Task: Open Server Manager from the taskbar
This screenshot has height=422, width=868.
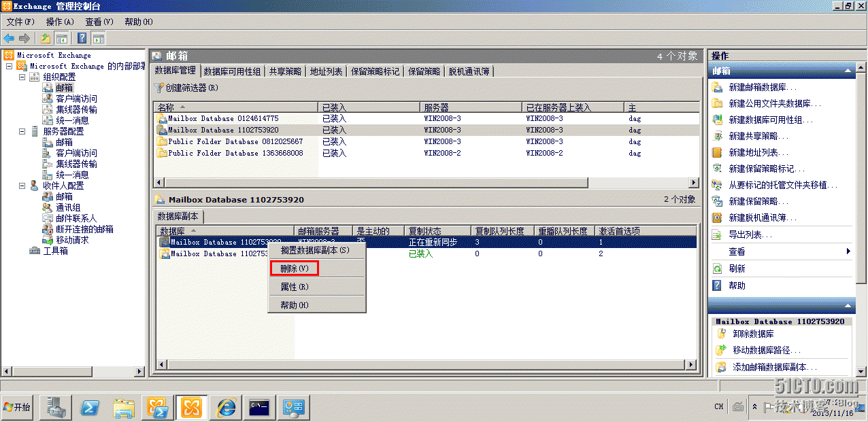Action: (x=56, y=408)
